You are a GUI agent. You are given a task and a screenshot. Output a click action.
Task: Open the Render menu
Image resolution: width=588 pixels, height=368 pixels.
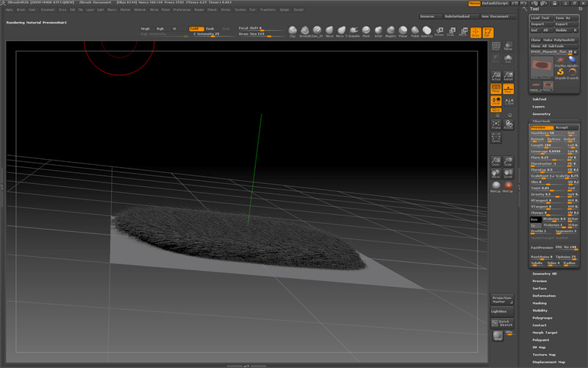[x=199, y=10]
